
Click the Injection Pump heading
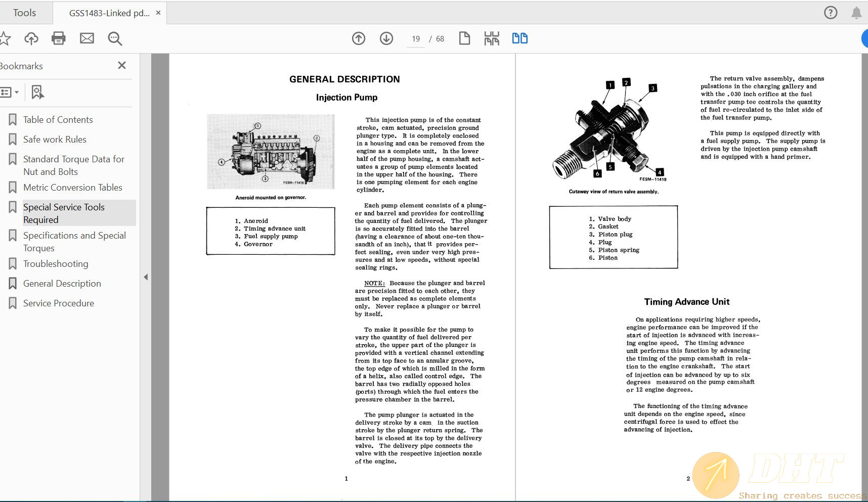346,98
